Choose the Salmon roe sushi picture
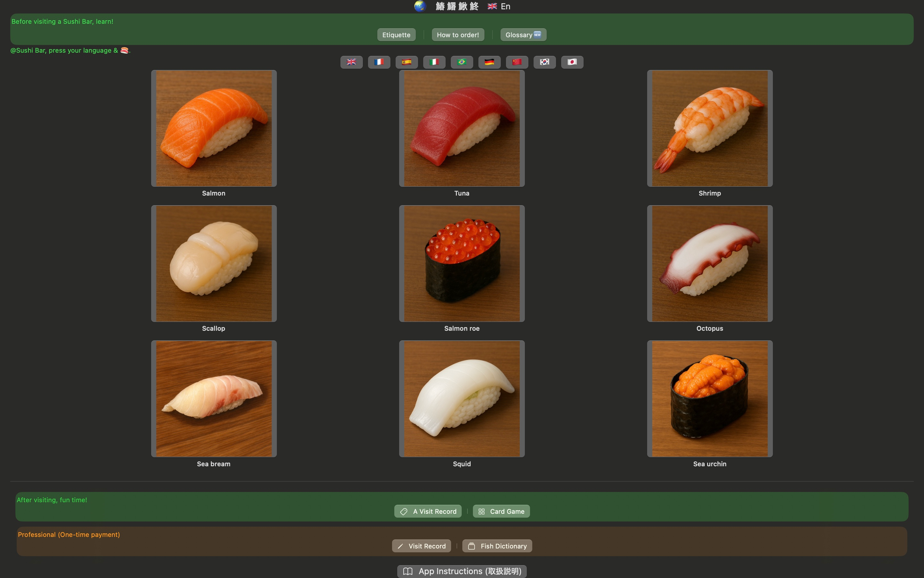Screen dimensions: 924x578 click(x=462, y=264)
